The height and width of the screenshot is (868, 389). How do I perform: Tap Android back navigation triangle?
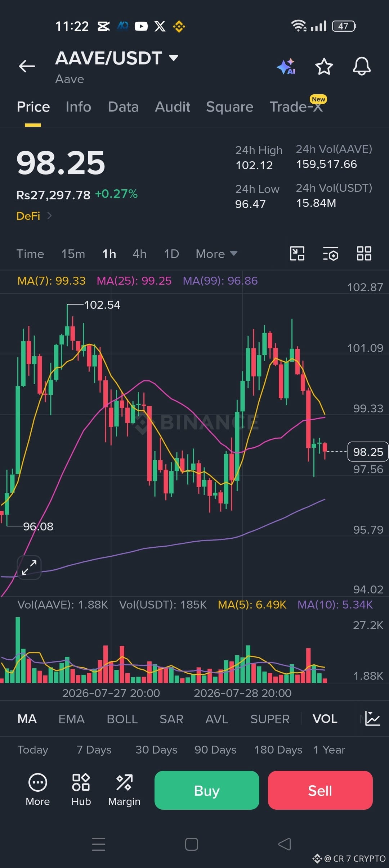285,844
